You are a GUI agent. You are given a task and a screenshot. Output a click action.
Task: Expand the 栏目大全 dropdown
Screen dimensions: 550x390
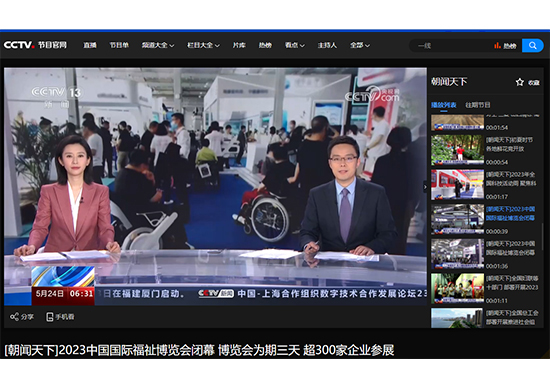(203, 45)
